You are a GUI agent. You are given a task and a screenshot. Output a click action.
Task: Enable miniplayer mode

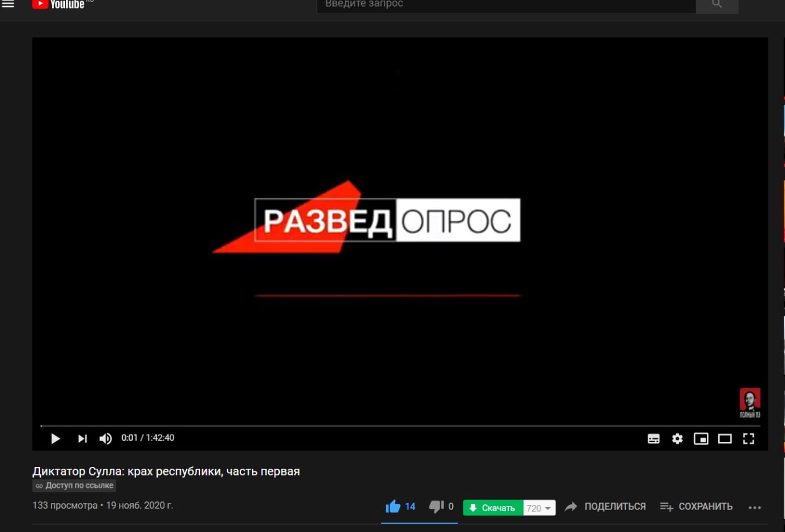(x=701, y=438)
